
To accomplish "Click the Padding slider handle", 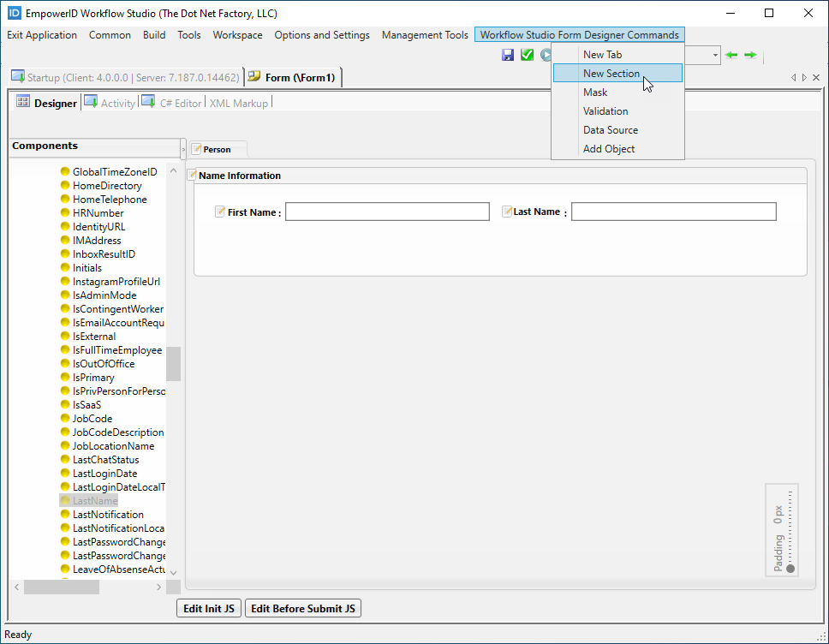I will click(x=790, y=569).
